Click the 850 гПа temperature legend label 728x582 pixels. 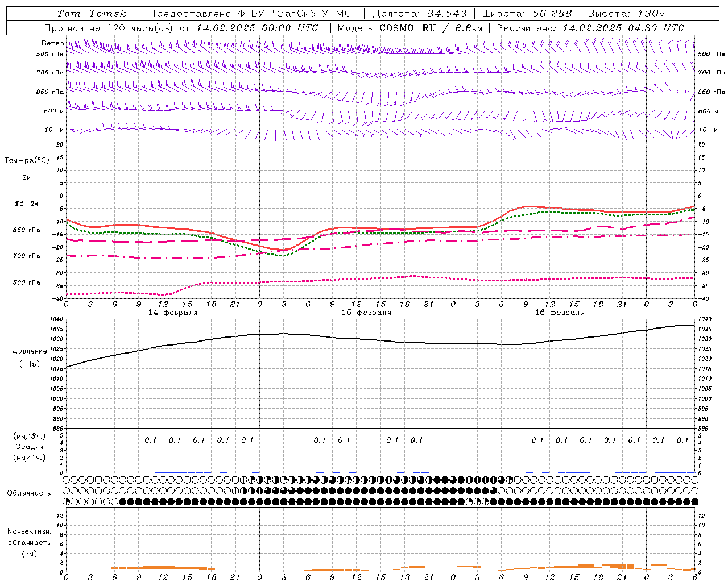(x=27, y=230)
